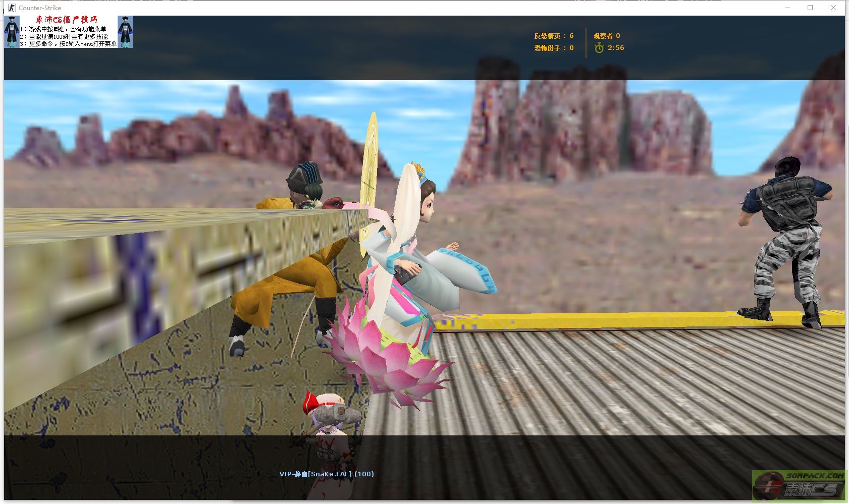849x504 pixels.
Task: Click the stopwatch icon beside the round timer
Action: (x=599, y=48)
